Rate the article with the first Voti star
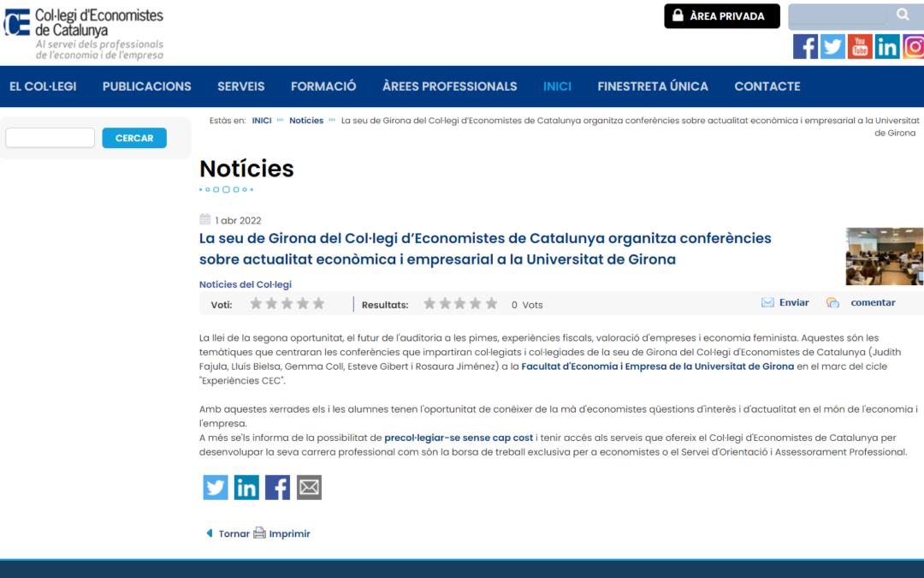924x578 pixels. tap(256, 304)
